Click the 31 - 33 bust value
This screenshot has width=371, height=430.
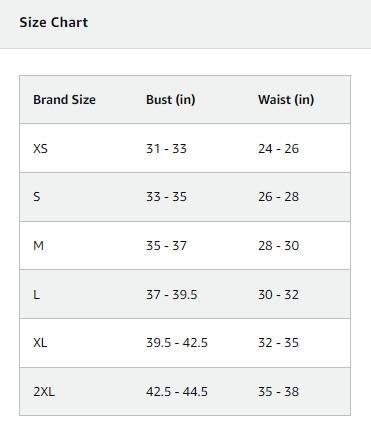coord(166,148)
